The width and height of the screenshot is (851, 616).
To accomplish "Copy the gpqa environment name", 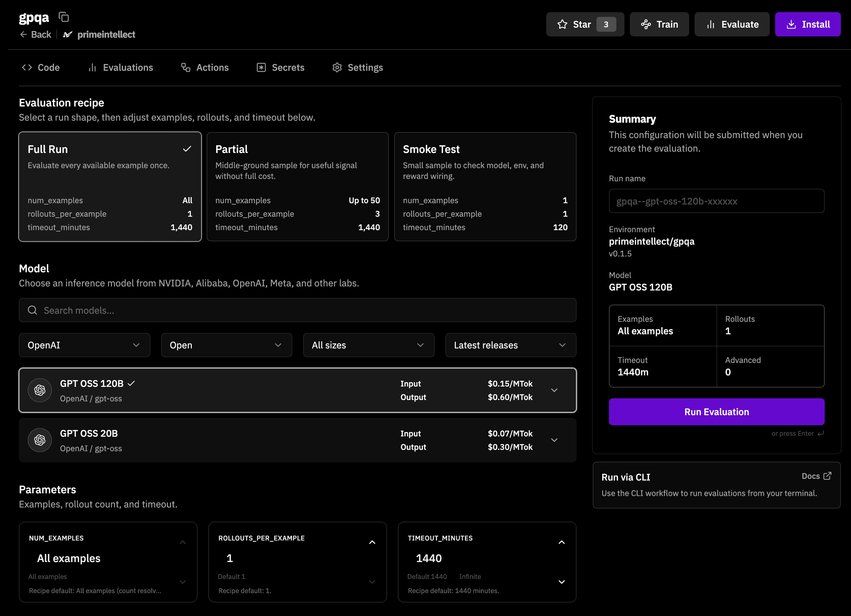I will (x=64, y=17).
